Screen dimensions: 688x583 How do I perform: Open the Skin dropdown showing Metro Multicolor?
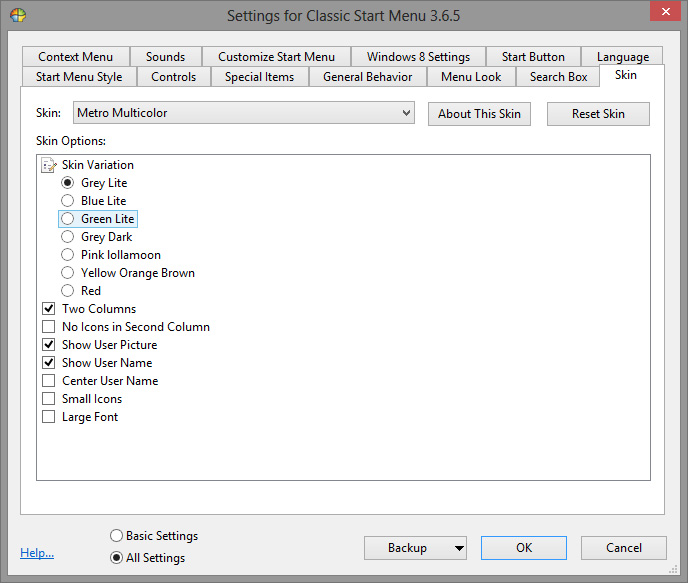click(244, 113)
